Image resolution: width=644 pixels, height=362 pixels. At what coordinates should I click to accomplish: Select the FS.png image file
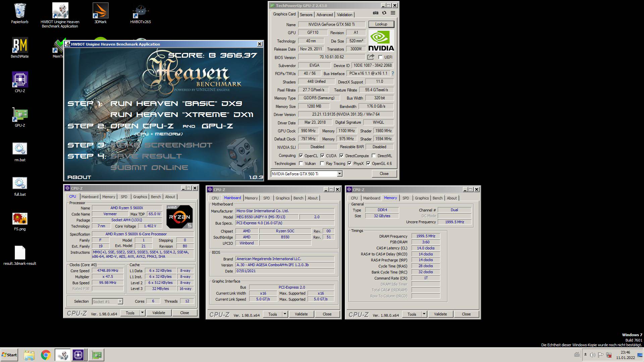[20, 221]
